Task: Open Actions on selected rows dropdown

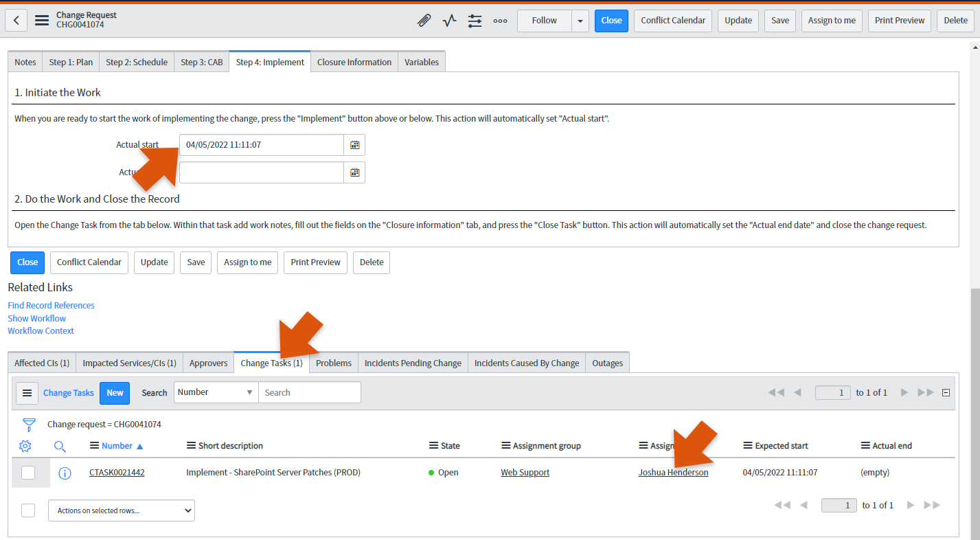Action: [122, 510]
